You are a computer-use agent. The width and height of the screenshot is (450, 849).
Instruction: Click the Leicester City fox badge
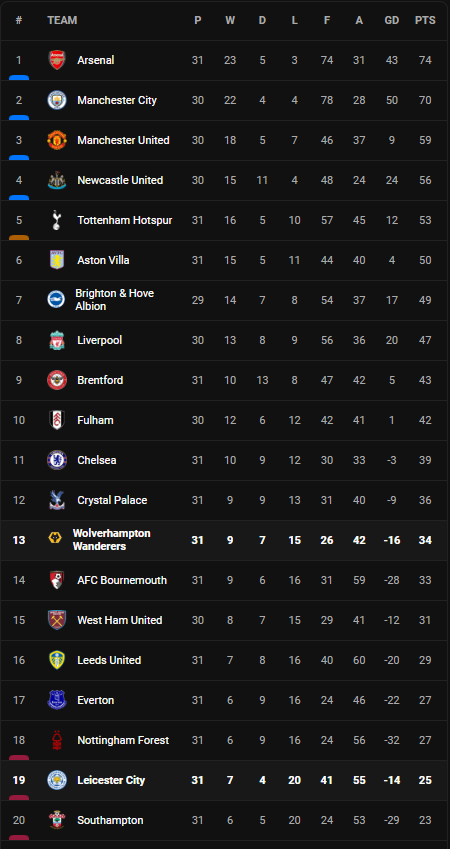56,780
